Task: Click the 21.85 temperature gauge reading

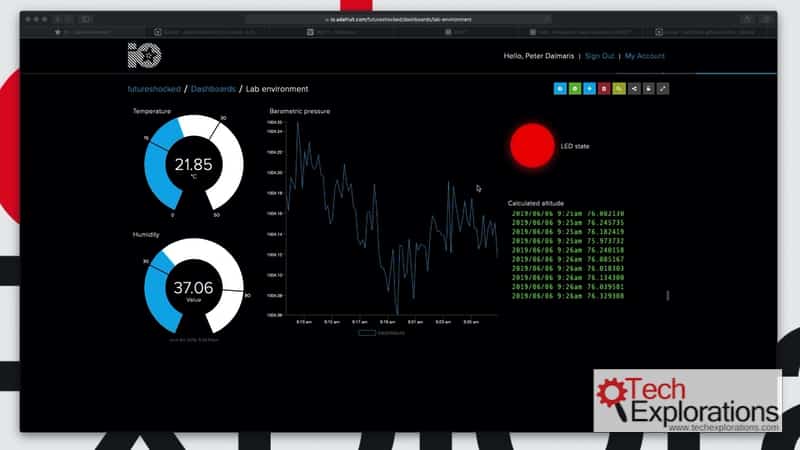Action: [x=193, y=164]
